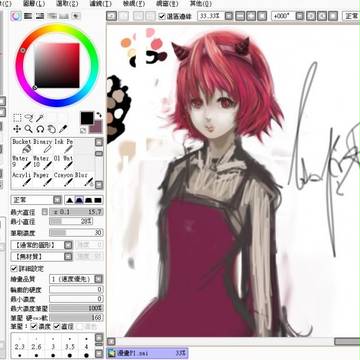
Task: Choose the Crayon brush
Action: [63, 179]
